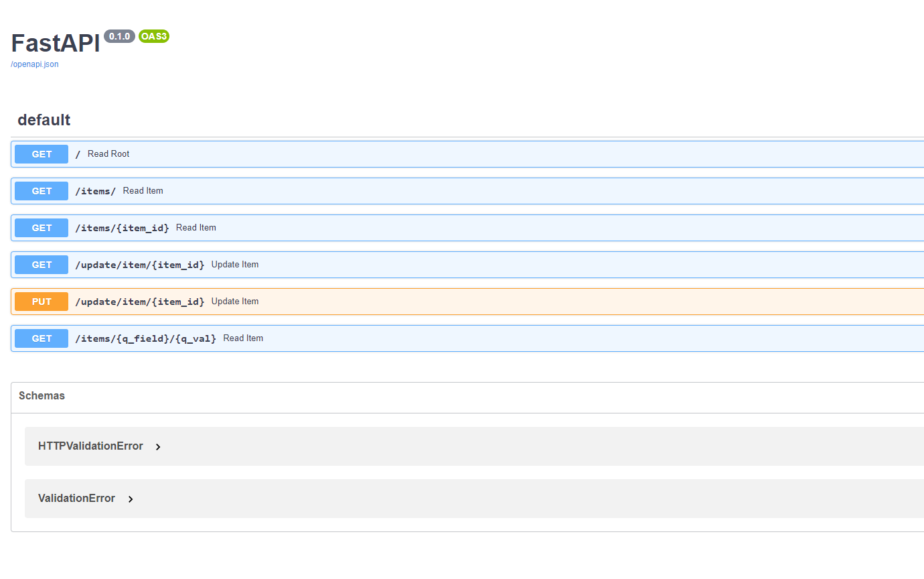Viewport: 924px width, 579px height.
Task: Collapse the Schemas section header
Action: [x=467, y=396]
